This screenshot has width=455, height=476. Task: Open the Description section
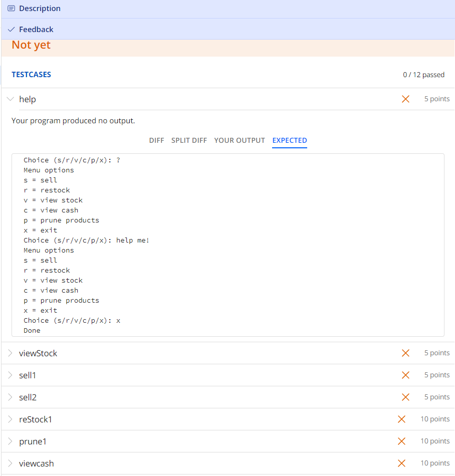coord(40,9)
